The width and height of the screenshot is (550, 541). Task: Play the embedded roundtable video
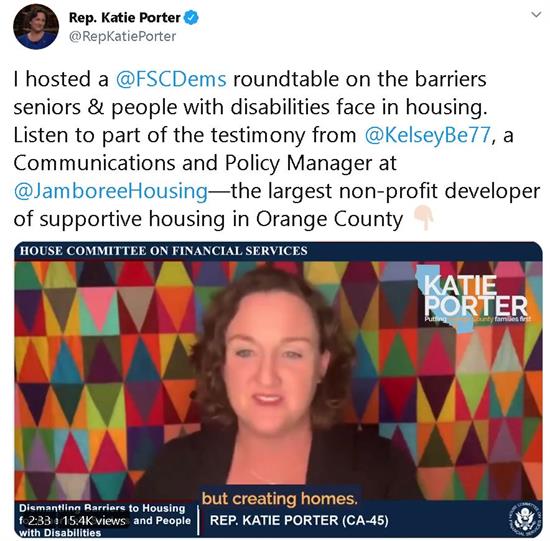point(278,389)
